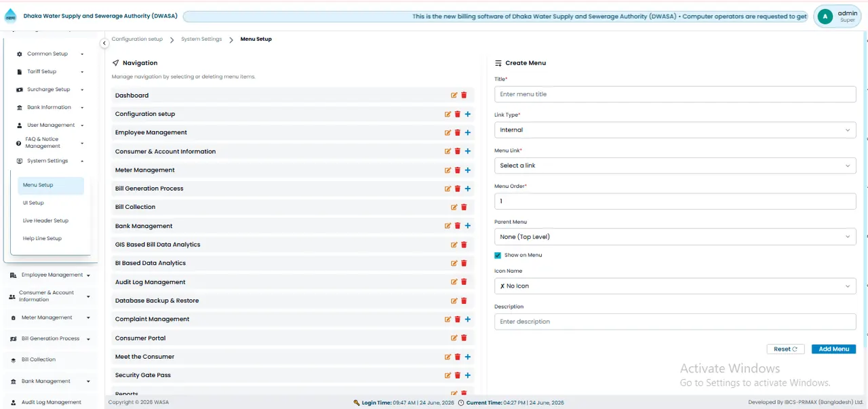Click the Reset button
This screenshot has height=409, width=868.
[x=786, y=349]
